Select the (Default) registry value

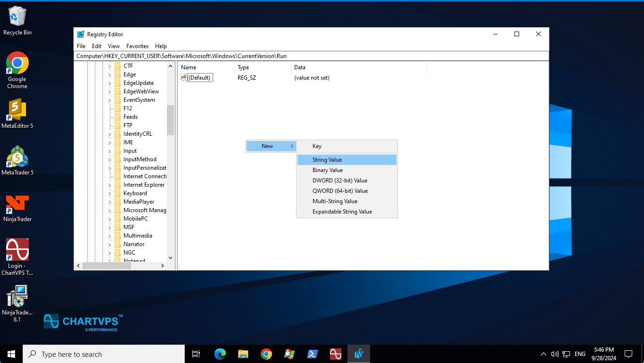[x=199, y=78]
